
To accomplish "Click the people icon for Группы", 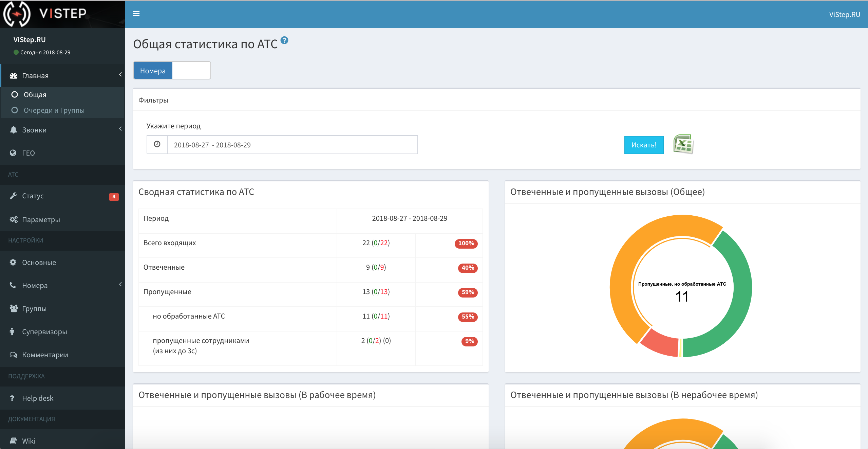I will pyautogui.click(x=14, y=308).
